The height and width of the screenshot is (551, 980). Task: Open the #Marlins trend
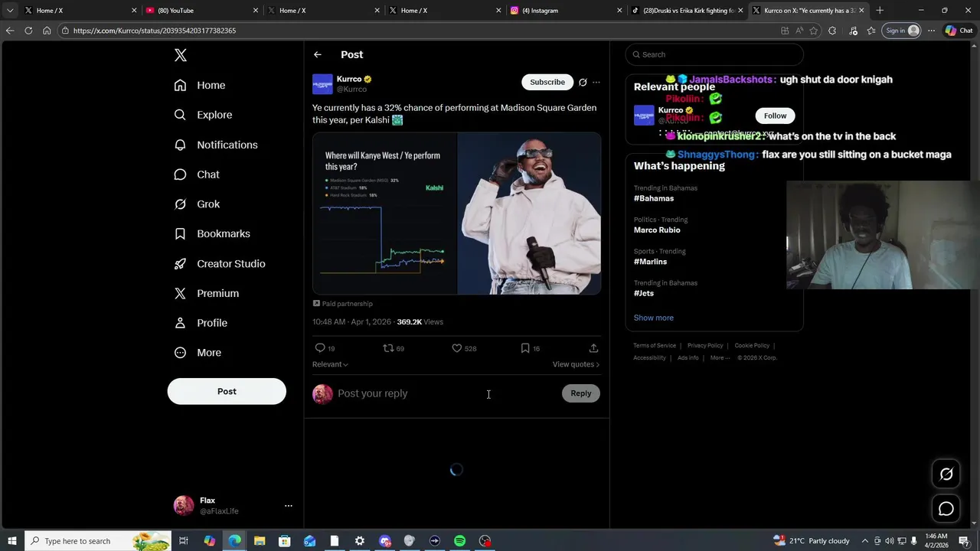pyautogui.click(x=650, y=262)
